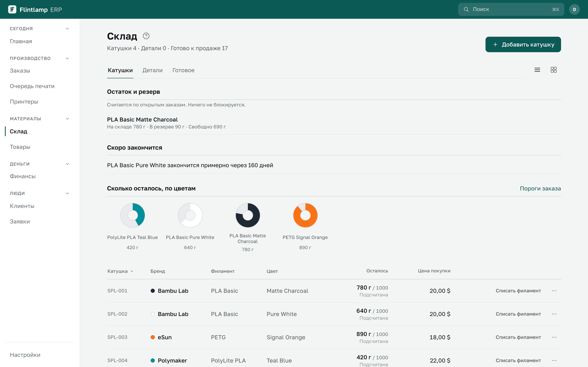This screenshot has width=588, height=367.
Task: Open user avatar D menu
Action: pyautogui.click(x=574, y=9)
